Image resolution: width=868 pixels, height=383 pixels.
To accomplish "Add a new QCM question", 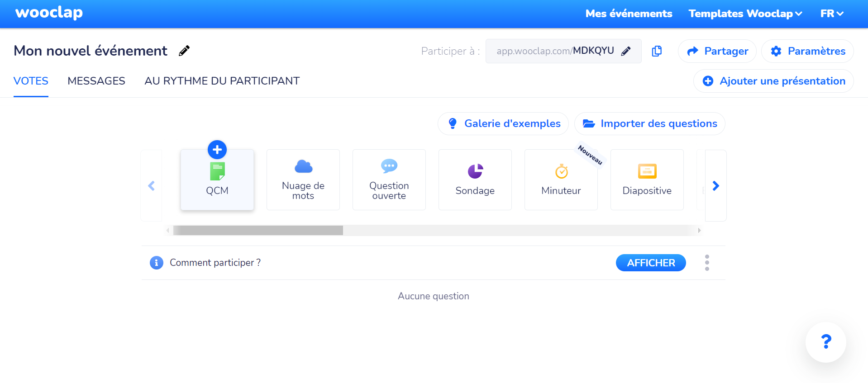I will tap(217, 180).
